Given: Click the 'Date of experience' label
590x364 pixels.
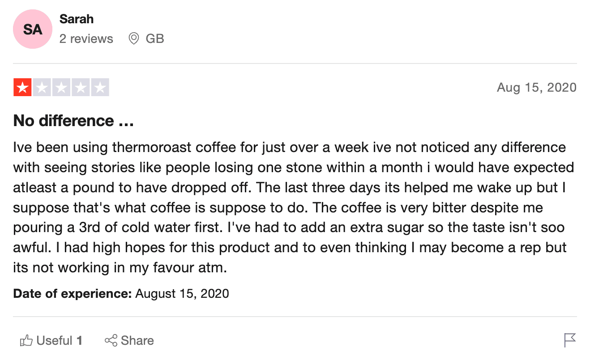Looking at the screenshot, I should click(73, 294).
